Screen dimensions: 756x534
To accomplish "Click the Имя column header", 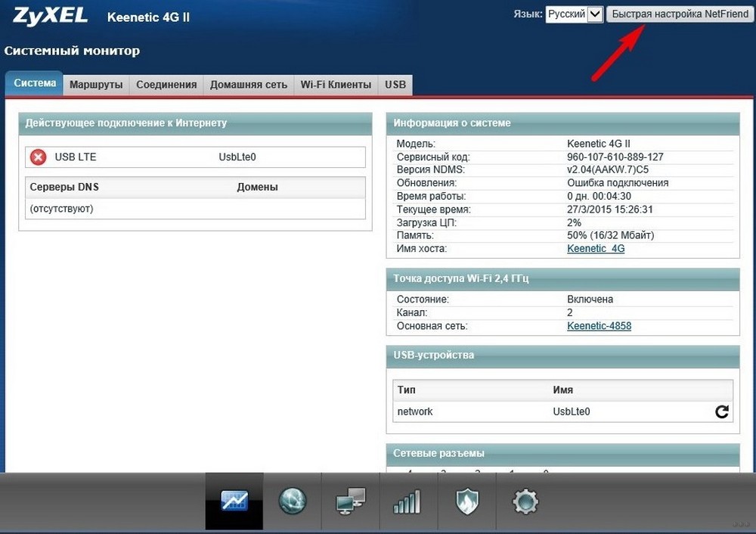I will pos(562,390).
